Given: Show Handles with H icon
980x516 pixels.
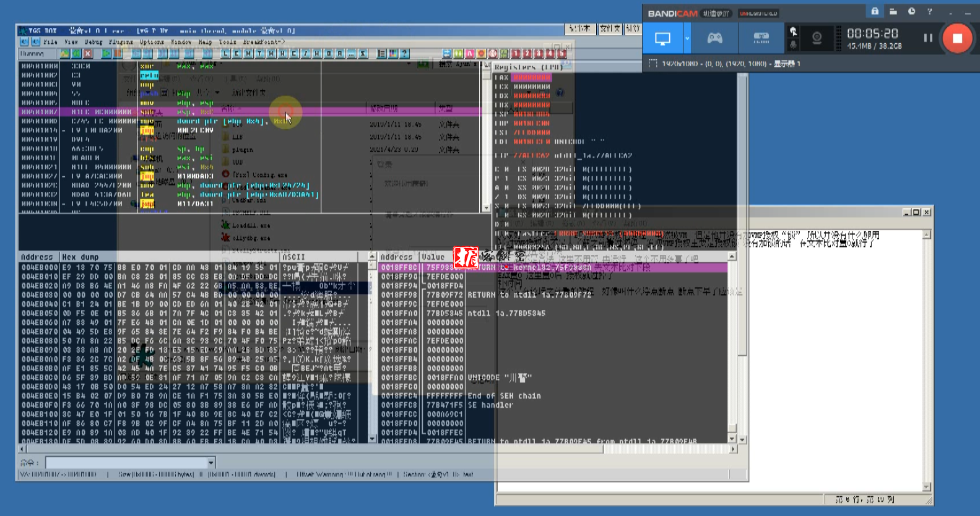Looking at the screenshot, I should click(282, 54).
